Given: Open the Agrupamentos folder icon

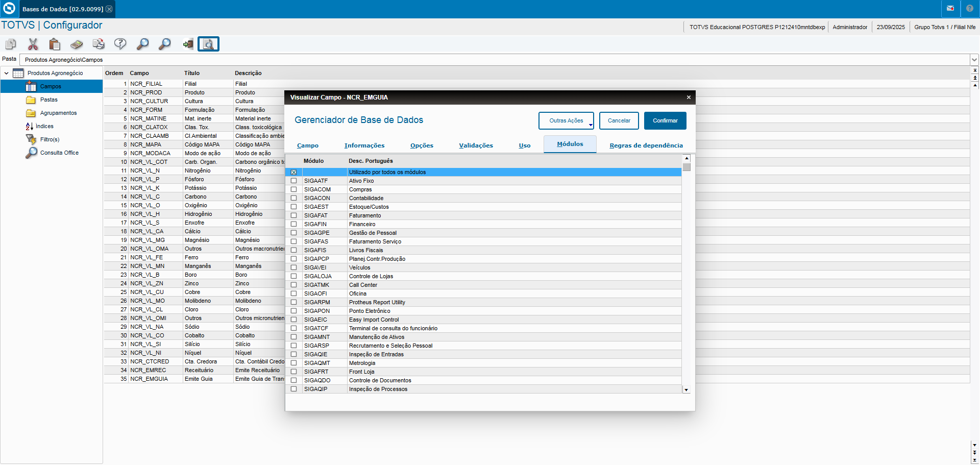Looking at the screenshot, I should coord(31,113).
